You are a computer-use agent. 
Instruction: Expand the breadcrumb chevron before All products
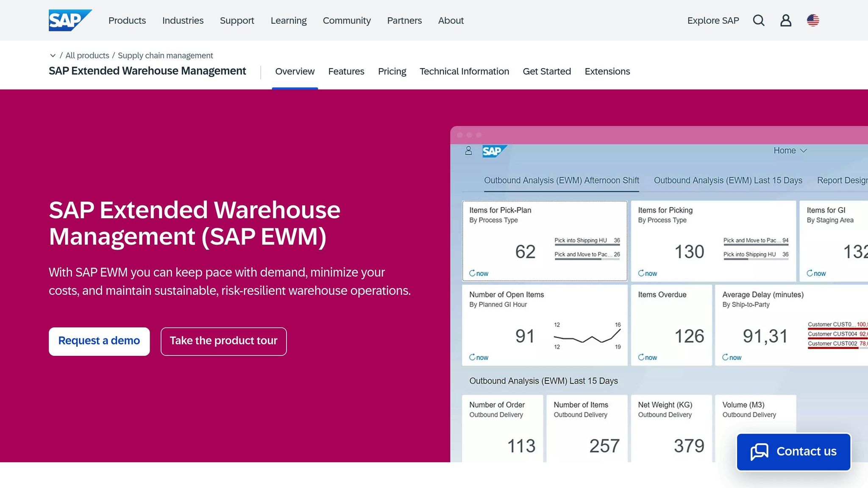click(x=53, y=55)
